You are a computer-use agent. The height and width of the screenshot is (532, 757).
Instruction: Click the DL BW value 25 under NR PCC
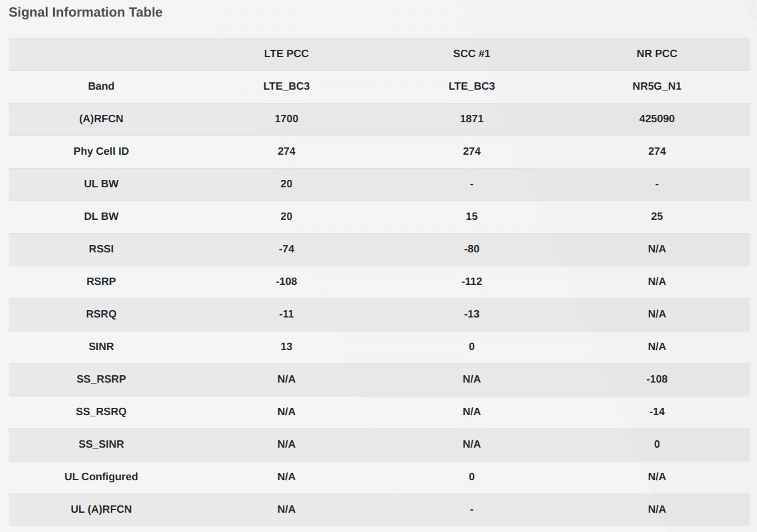click(x=657, y=217)
